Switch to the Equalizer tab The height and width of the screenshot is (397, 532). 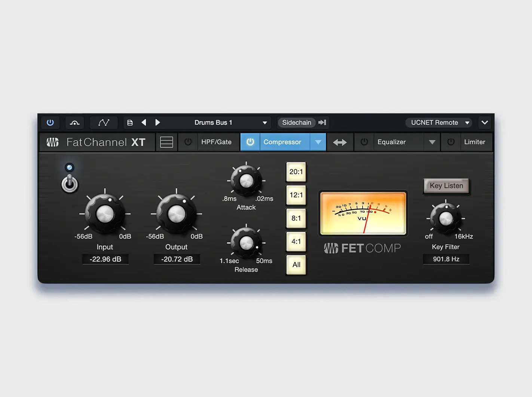pos(391,142)
